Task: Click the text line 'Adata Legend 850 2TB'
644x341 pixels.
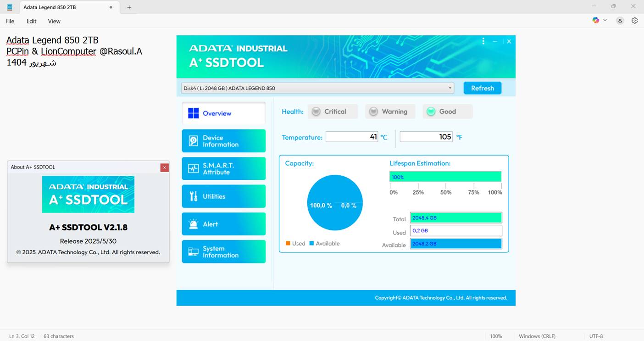Action: tap(52, 40)
